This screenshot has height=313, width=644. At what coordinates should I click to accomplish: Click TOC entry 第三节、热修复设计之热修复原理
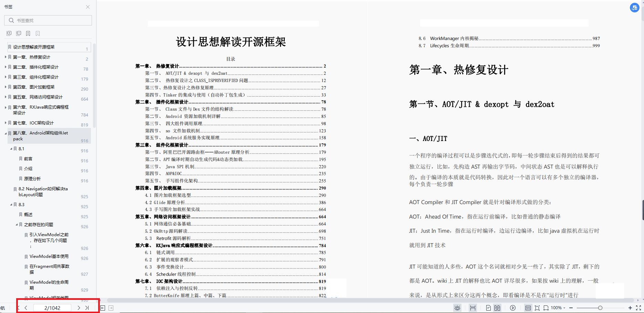(x=235, y=88)
